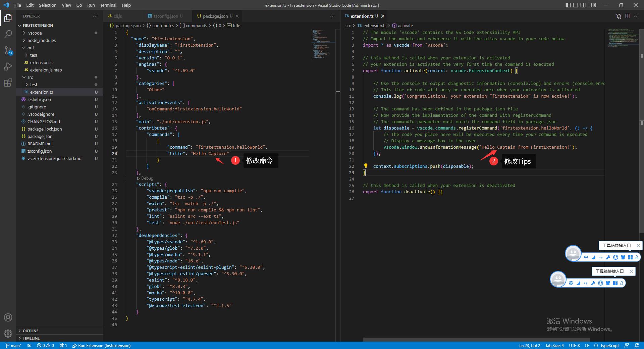
Task: Open the Explorer view in activity bar
Action: coord(8,18)
